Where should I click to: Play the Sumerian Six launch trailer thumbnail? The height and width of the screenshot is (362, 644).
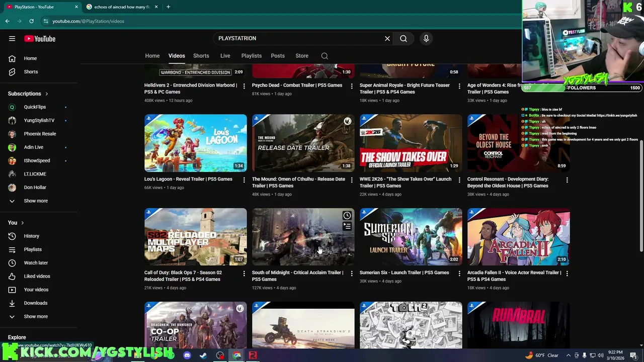411,237
